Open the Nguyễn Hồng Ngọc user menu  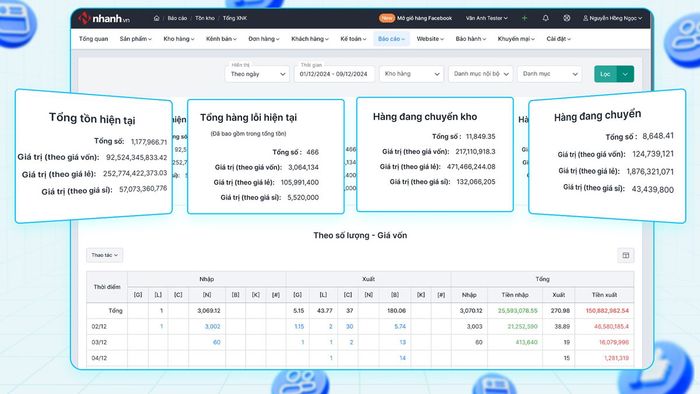[612, 18]
